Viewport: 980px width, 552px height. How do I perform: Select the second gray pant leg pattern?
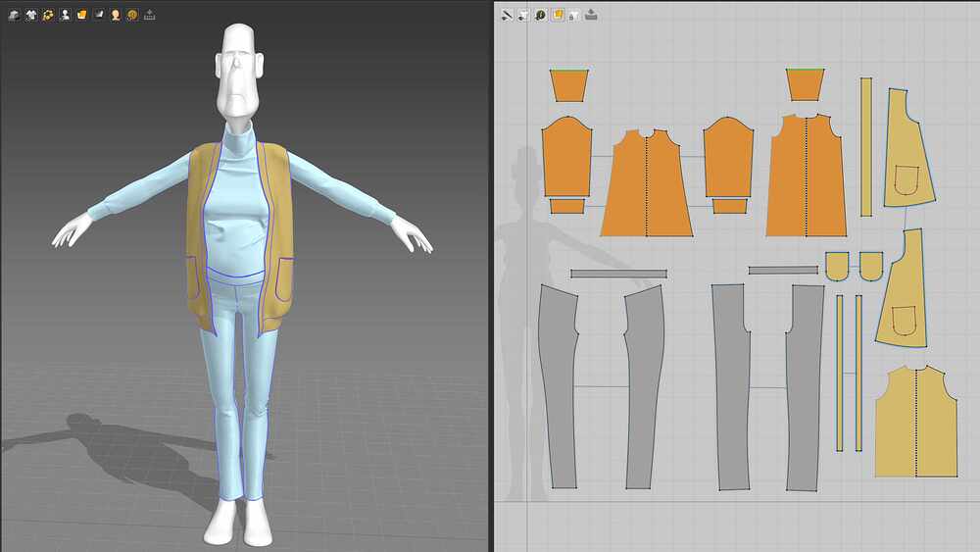tap(645, 387)
